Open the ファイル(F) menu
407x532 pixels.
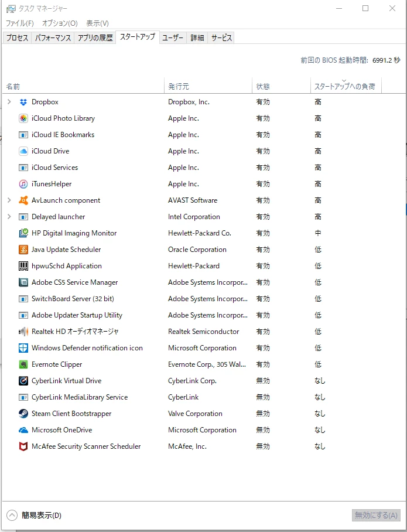coord(20,23)
